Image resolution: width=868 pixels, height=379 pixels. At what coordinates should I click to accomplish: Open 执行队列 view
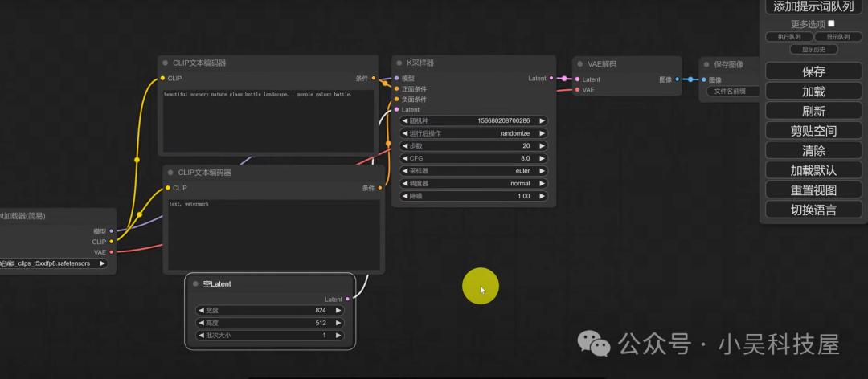click(x=789, y=36)
